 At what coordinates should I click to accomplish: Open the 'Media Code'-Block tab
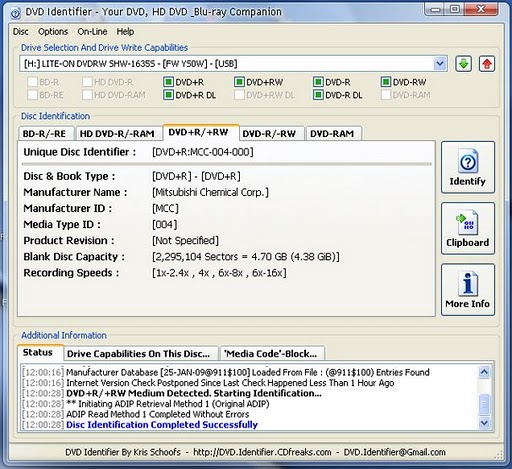coord(272,353)
